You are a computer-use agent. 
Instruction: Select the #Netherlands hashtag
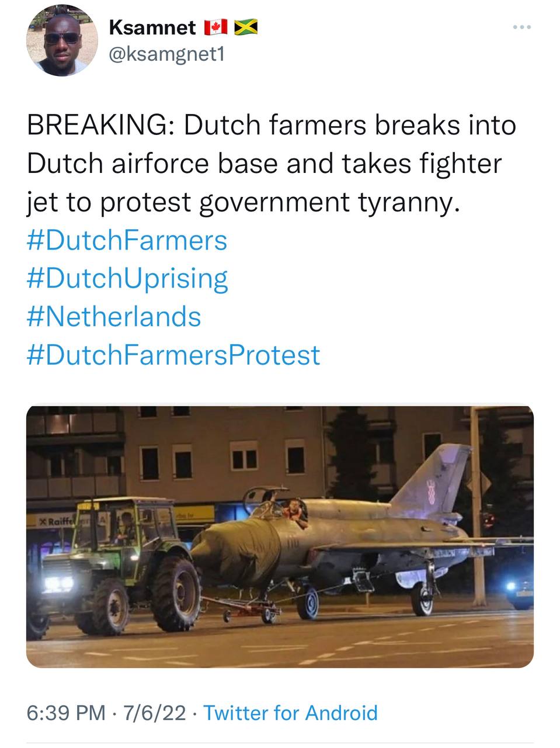tap(114, 317)
